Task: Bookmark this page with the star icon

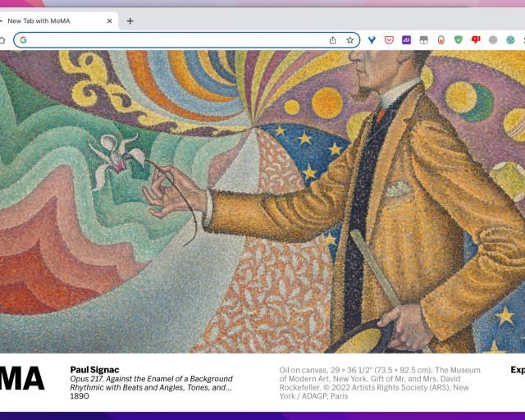Action: coord(350,40)
